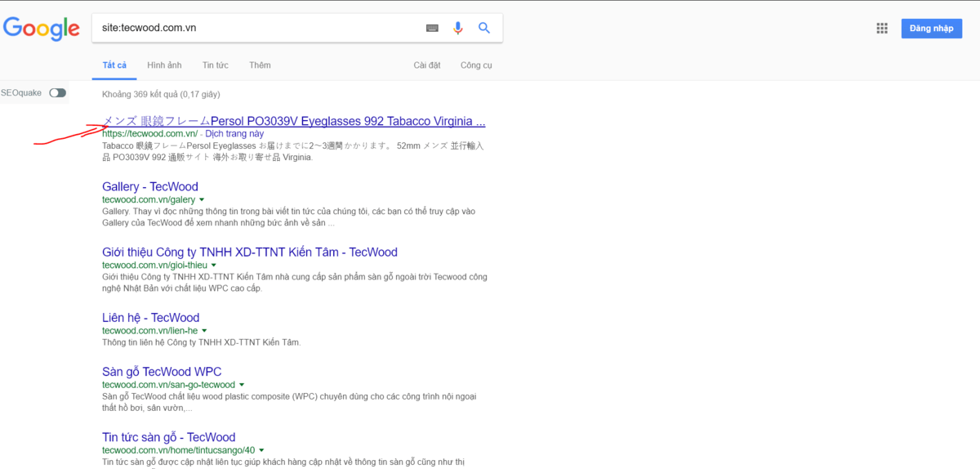Screen dimensions: 980x469
Task: Toggle the SEOquake switch
Action: 57,93
